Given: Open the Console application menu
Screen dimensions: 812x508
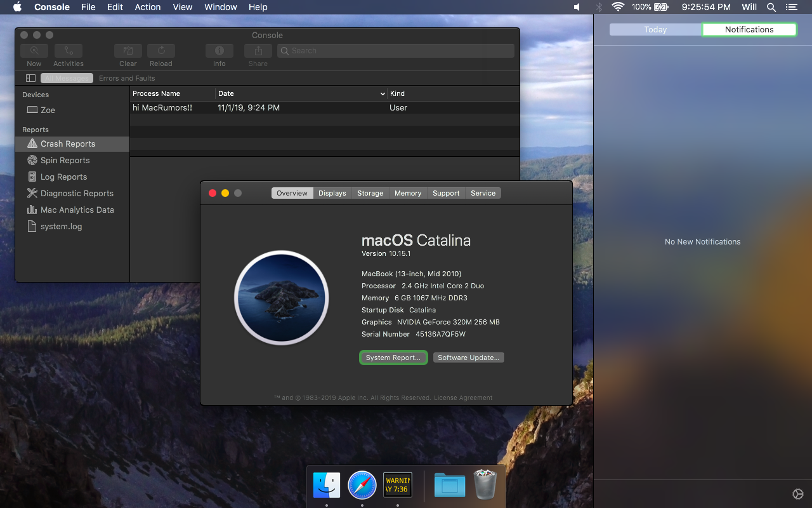Looking at the screenshot, I should point(52,7).
